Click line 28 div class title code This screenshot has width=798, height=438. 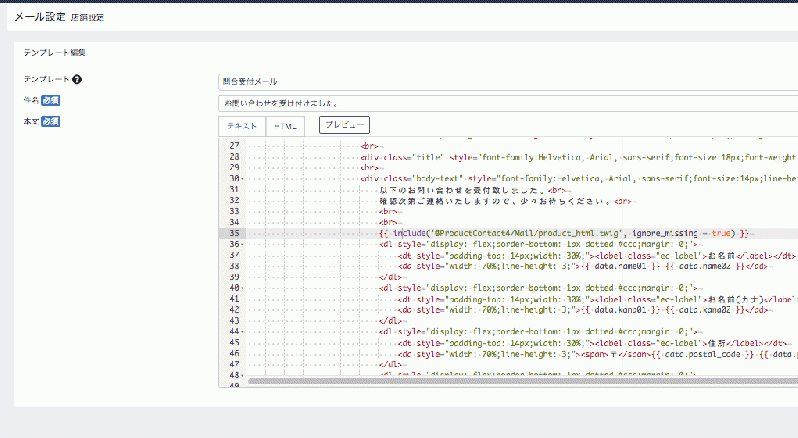[579, 157]
